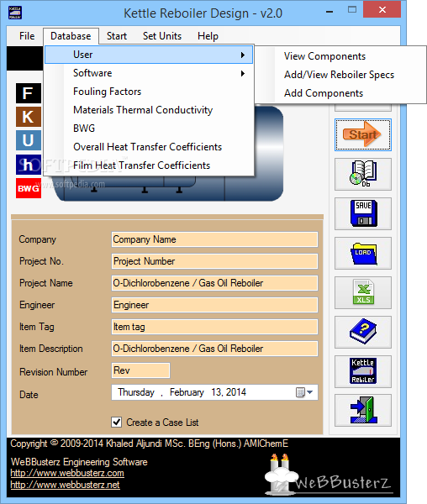This screenshot has width=427, height=504.
Task: Click the red BWG icon
Action: [29, 188]
